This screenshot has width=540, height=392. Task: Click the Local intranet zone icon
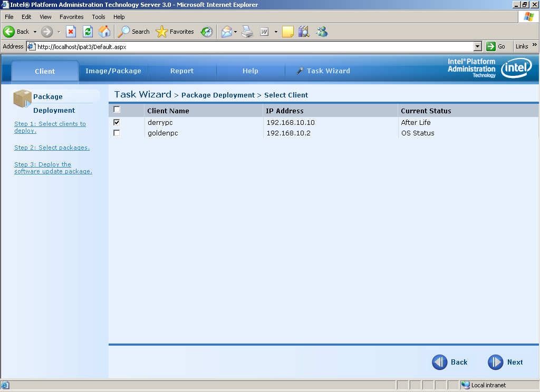point(466,385)
